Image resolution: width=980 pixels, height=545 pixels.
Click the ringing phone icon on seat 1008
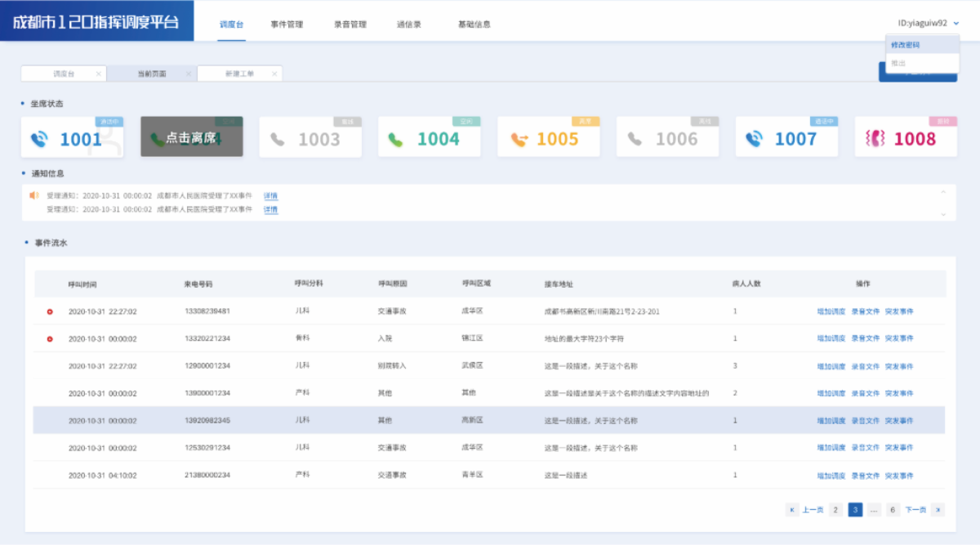pyautogui.click(x=875, y=140)
